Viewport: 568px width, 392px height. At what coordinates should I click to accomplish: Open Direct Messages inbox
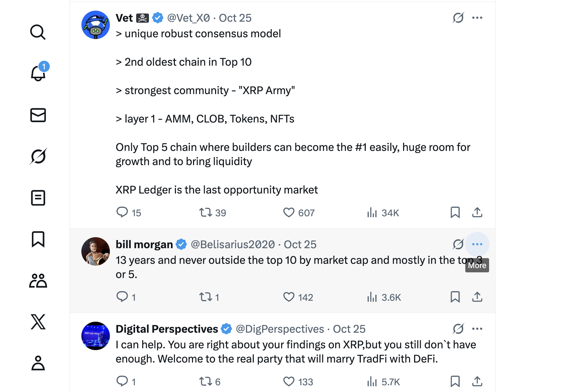(x=38, y=115)
